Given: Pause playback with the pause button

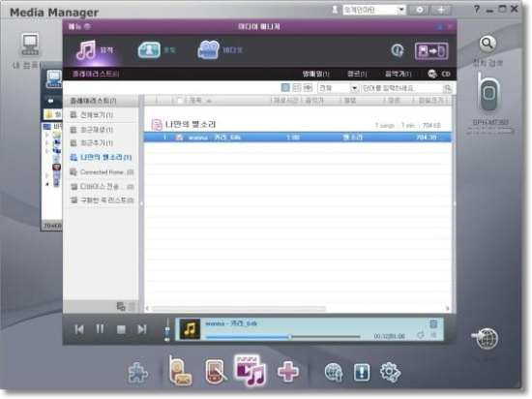Looking at the screenshot, I should point(100,329).
